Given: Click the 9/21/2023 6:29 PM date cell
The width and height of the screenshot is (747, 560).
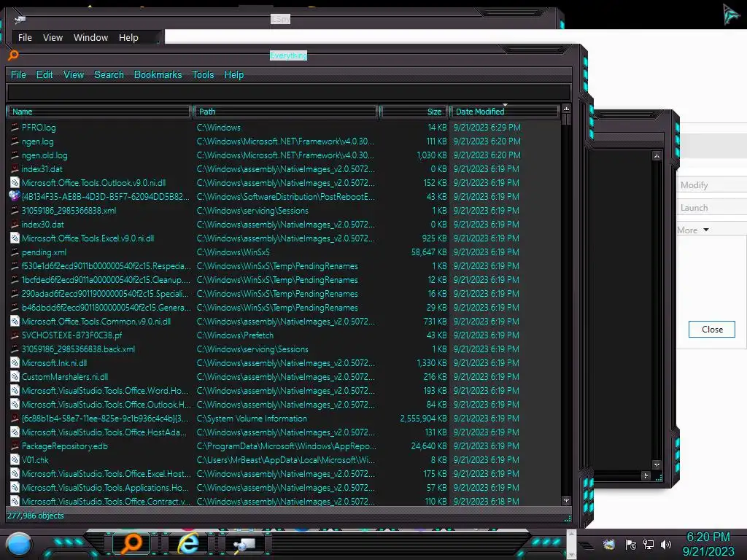Looking at the screenshot, I should (x=487, y=128).
